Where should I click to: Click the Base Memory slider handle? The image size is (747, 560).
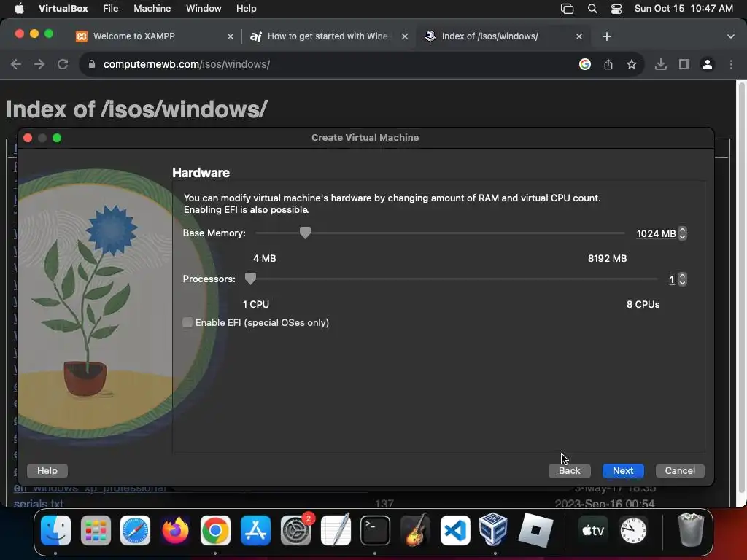click(306, 233)
